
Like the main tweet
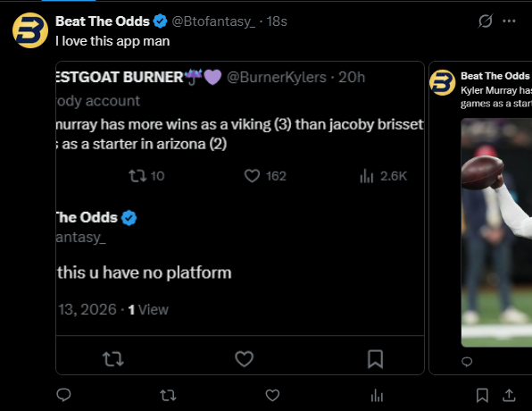(x=272, y=395)
